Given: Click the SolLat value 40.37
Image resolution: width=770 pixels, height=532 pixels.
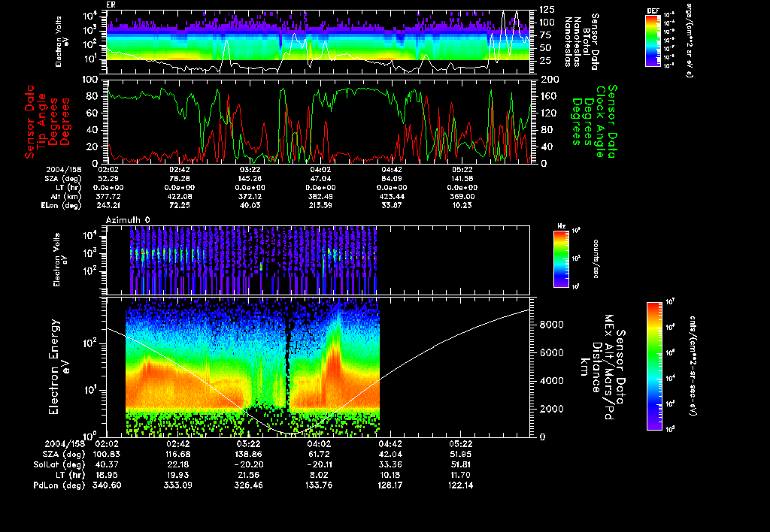Looking at the screenshot, I should click(106, 465).
